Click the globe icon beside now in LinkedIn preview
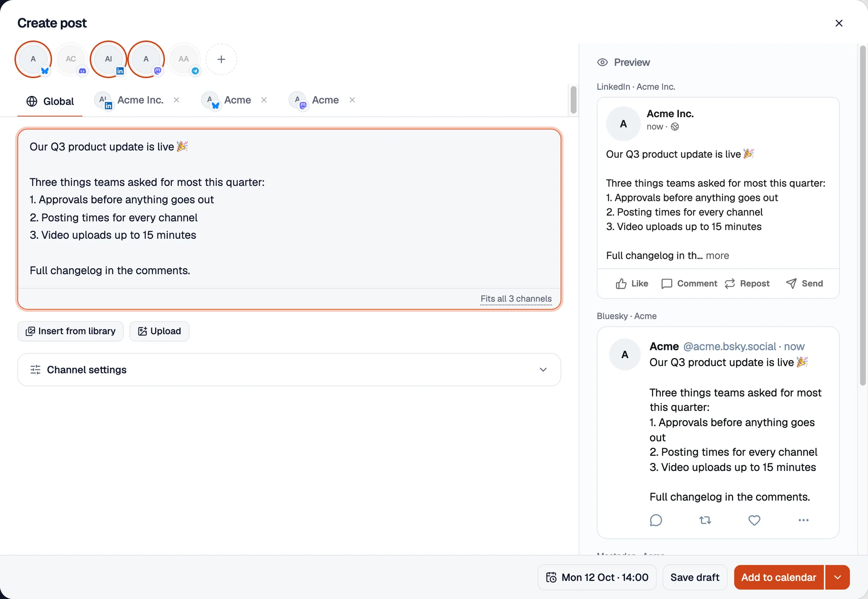This screenshot has width=868, height=599. click(675, 127)
